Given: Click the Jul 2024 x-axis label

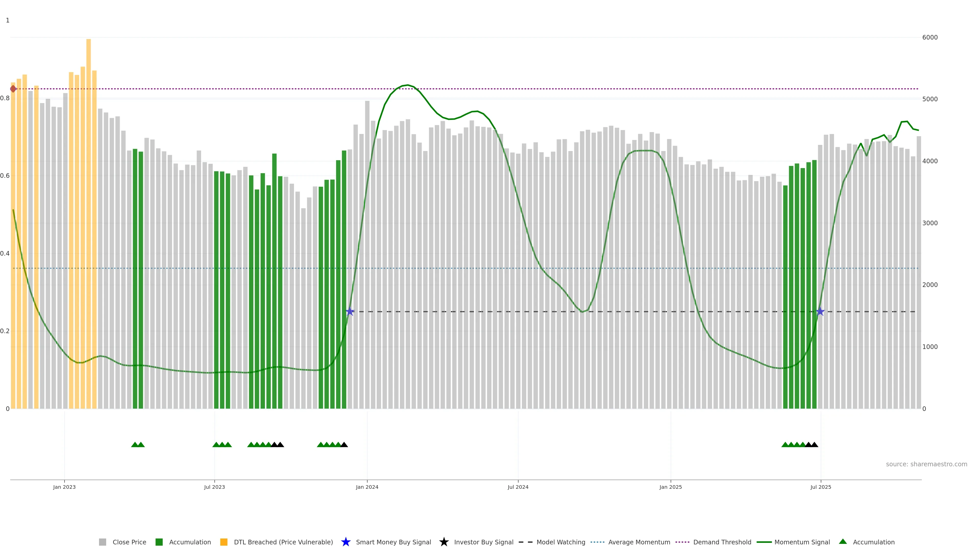Looking at the screenshot, I should pyautogui.click(x=518, y=487).
